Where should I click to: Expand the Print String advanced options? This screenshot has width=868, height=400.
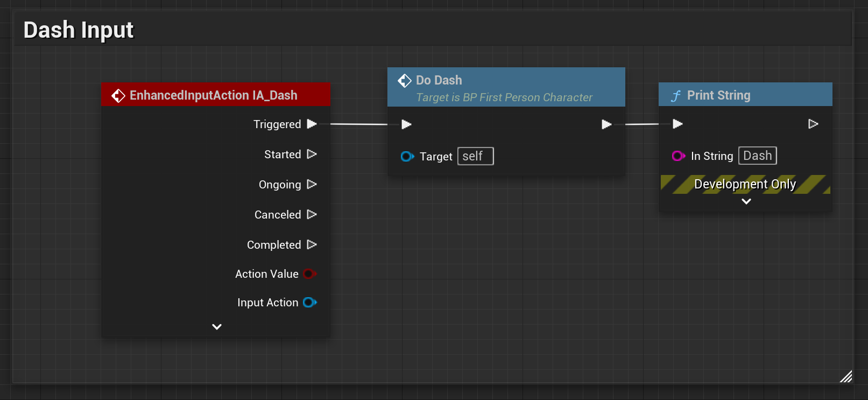point(746,201)
